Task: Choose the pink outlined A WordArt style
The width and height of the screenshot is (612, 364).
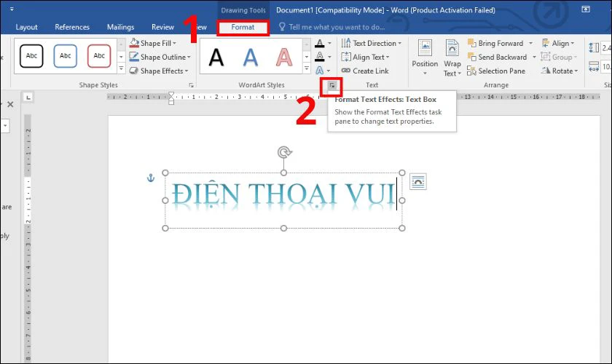Action: click(x=283, y=57)
